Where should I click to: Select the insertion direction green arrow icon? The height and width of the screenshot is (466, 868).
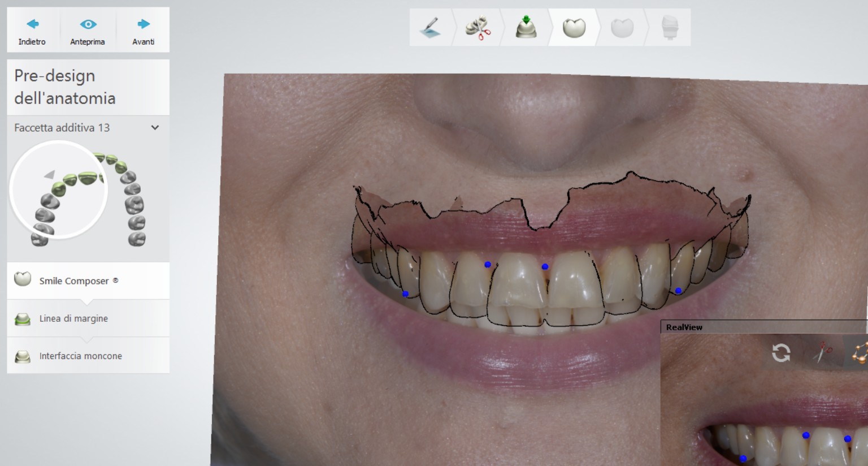pos(526,27)
